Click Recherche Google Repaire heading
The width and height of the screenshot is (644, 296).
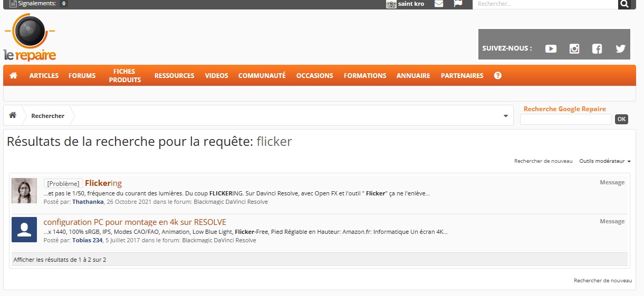(565, 109)
